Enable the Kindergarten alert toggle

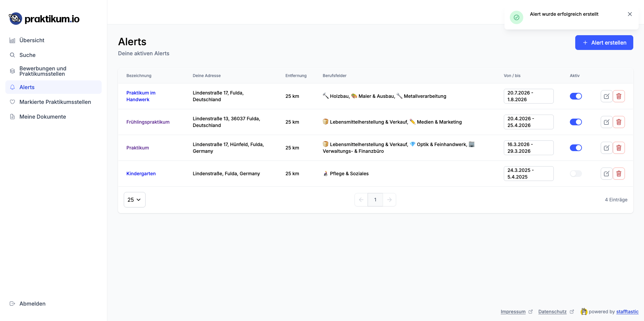click(576, 174)
